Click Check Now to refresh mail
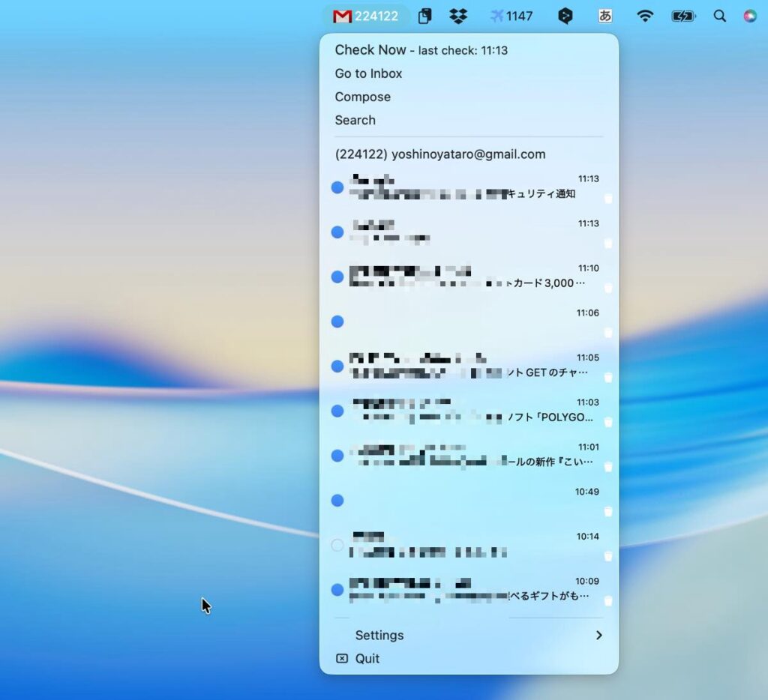 tap(370, 50)
